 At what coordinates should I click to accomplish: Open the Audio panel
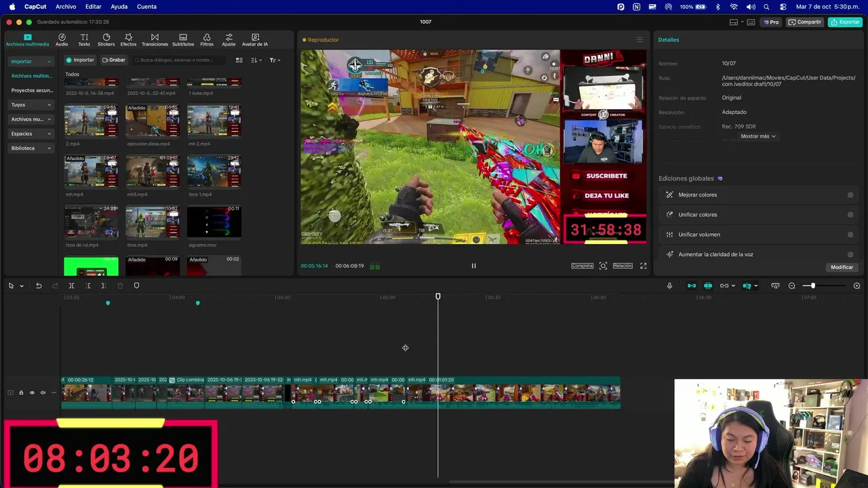point(62,40)
